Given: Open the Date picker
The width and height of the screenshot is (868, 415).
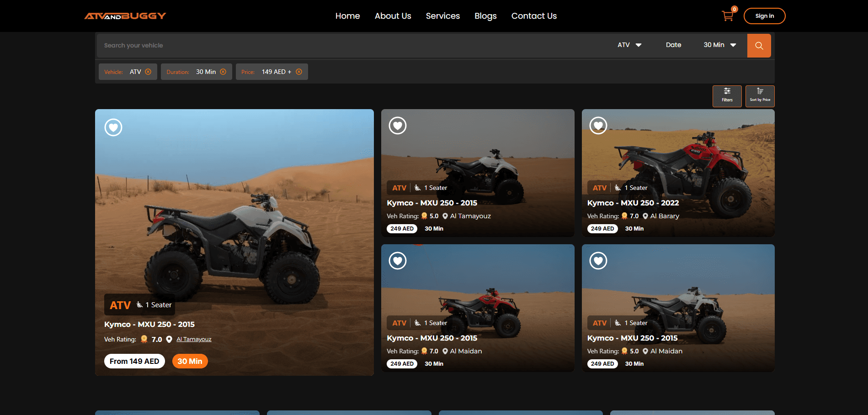Looking at the screenshot, I should (x=673, y=45).
